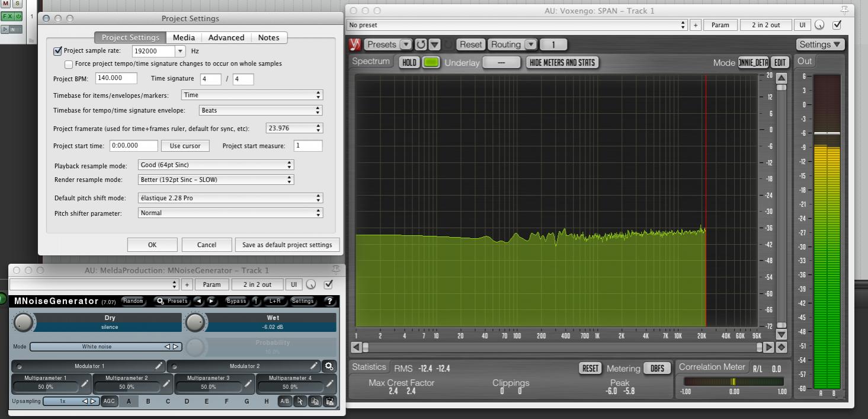The width and height of the screenshot is (868, 419).
Task: Toggle Modulator 1 enable light
Action: coord(19,366)
